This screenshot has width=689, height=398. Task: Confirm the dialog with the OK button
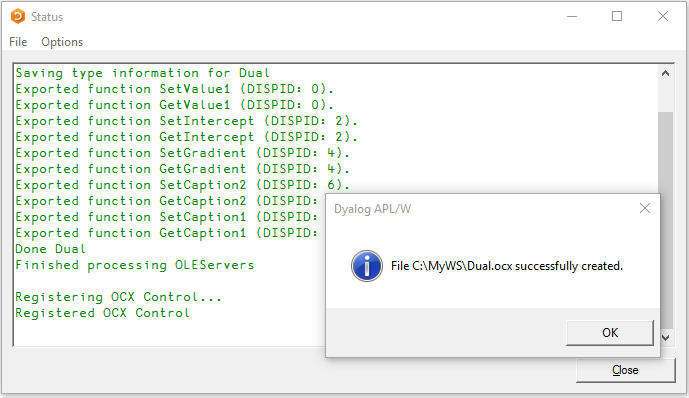[x=609, y=333]
